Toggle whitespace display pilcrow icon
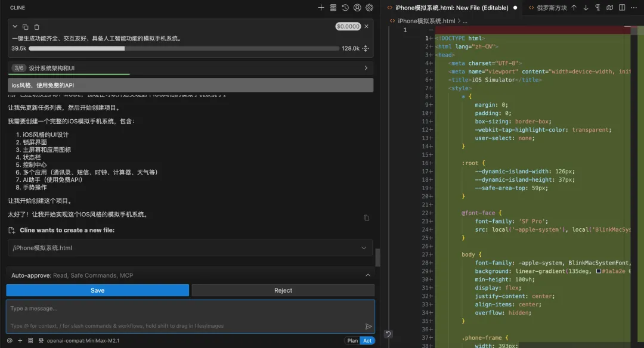Screen dimensions: 644x348 (x=597, y=7)
